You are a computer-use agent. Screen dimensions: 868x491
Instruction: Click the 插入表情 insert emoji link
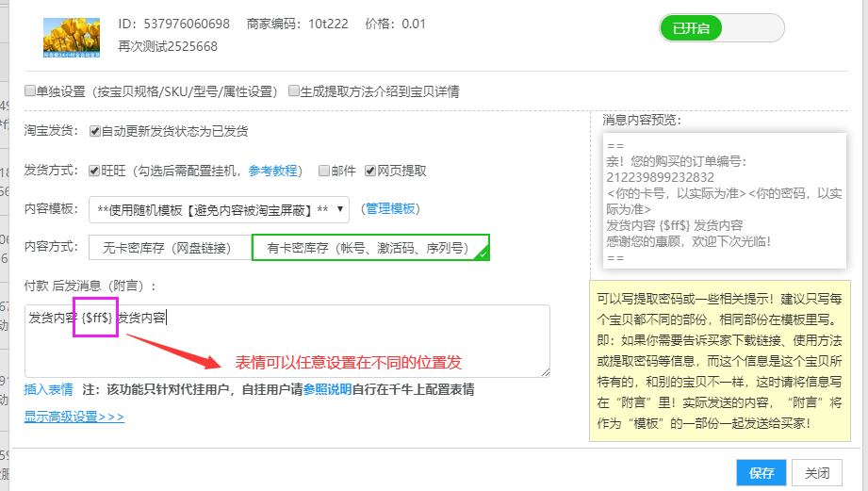tap(48, 389)
